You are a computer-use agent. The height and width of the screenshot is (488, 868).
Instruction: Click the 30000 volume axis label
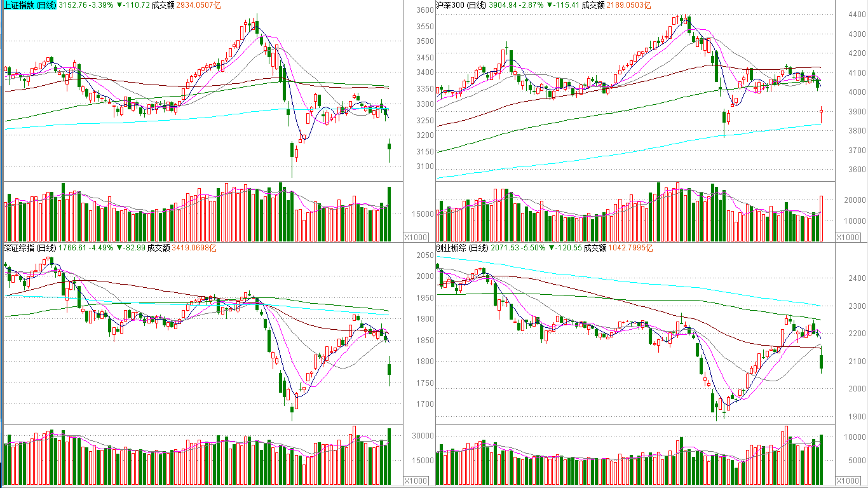point(423,435)
